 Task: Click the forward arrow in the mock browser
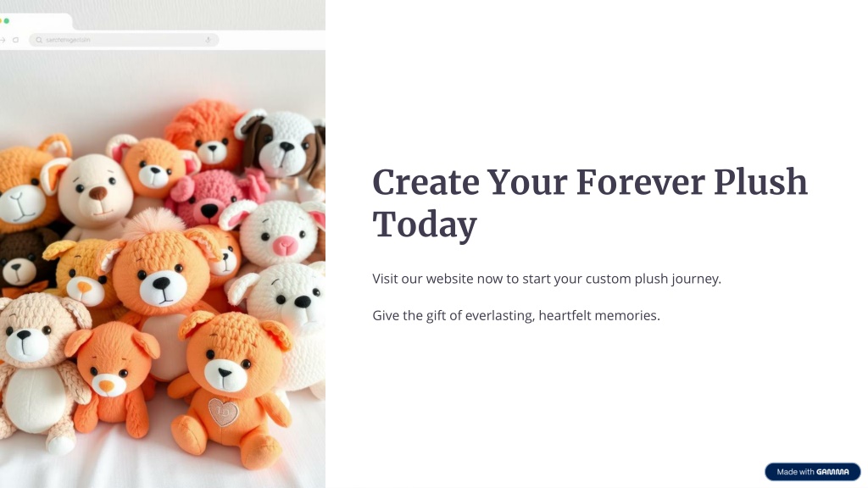click(3, 40)
